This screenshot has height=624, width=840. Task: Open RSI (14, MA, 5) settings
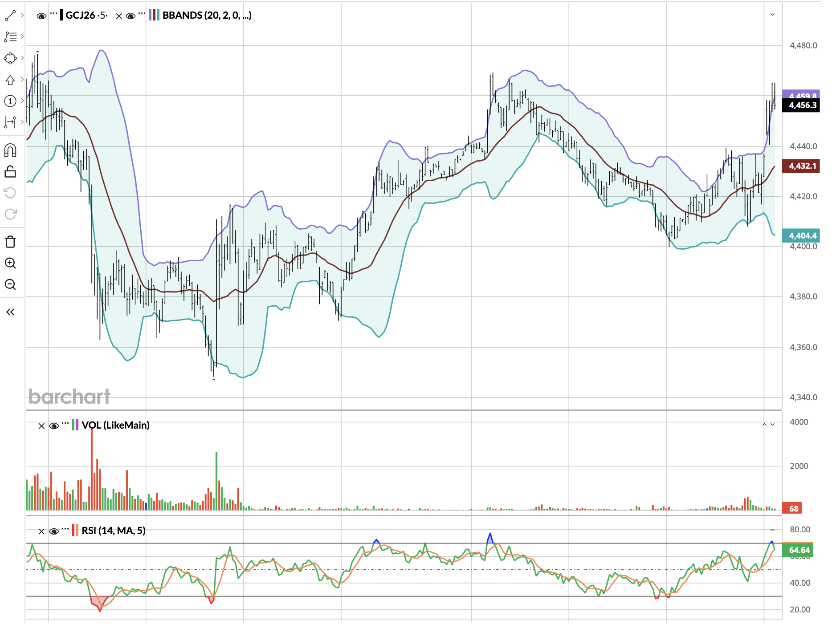coord(114,531)
